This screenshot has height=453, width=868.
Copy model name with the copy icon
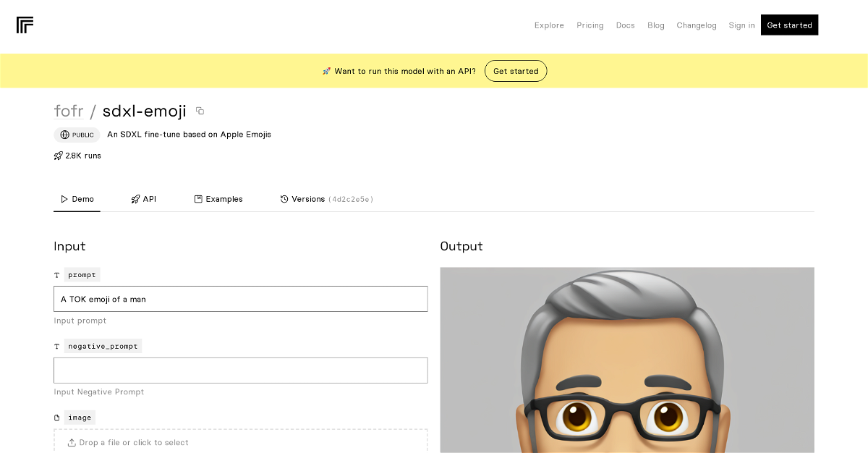click(200, 111)
